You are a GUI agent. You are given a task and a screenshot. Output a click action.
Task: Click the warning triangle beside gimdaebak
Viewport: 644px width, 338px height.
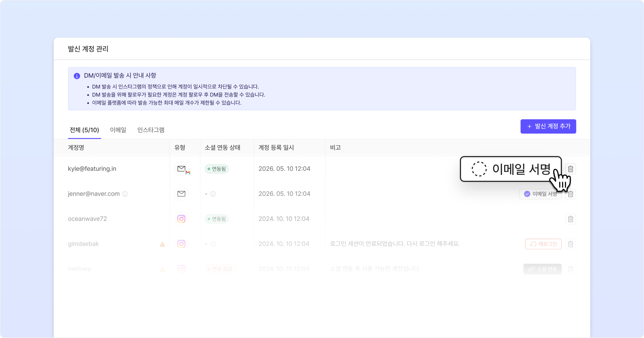click(x=162, y=244)
